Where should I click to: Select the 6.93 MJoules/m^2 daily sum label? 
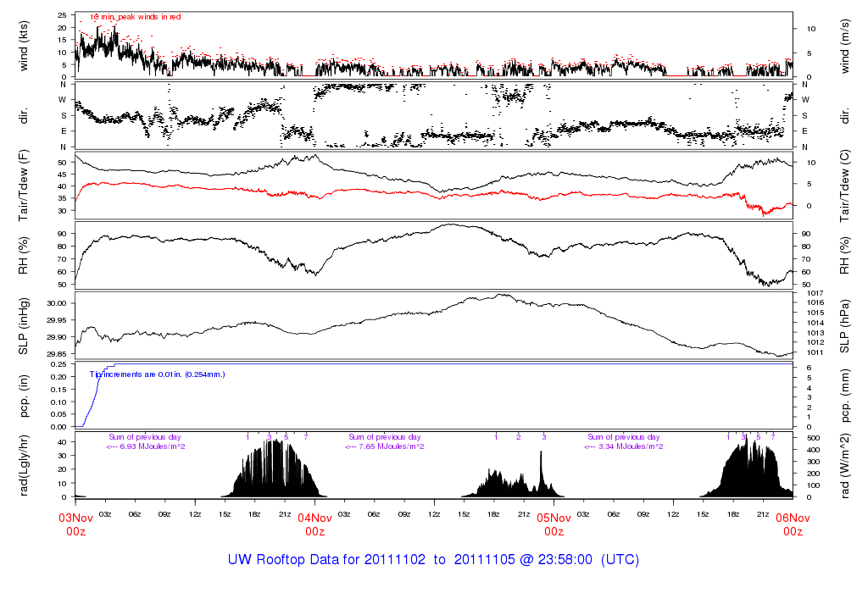tap(146, 446)
